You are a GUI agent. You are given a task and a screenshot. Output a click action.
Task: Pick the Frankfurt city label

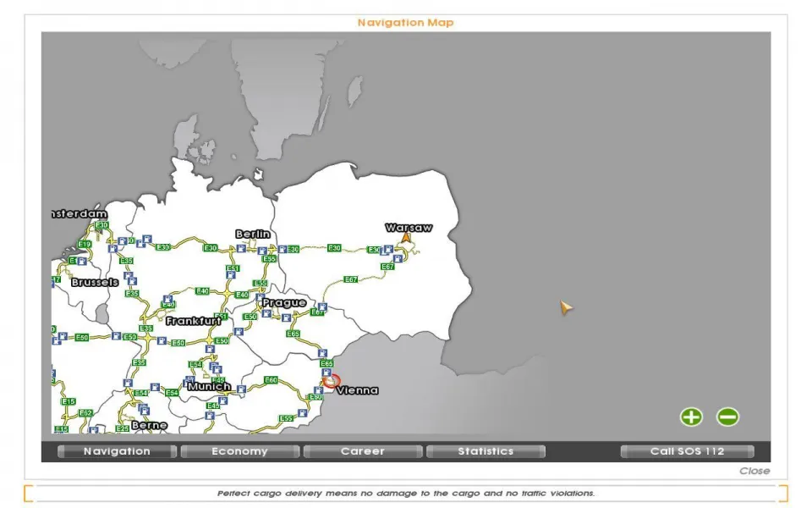194,322
